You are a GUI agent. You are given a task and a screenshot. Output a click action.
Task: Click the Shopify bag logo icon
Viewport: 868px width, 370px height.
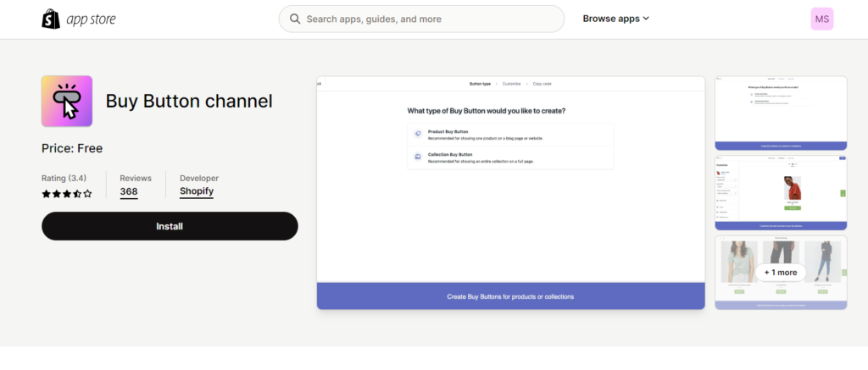point(50,19)
